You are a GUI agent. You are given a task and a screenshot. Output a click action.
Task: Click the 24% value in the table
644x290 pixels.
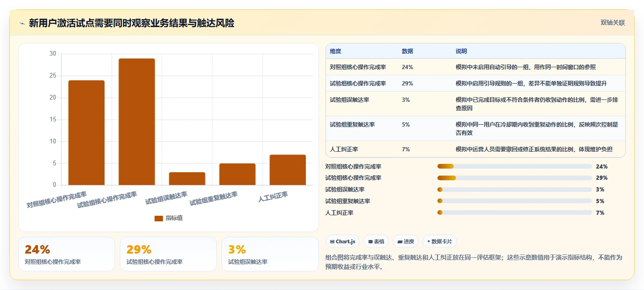pos(407,67)
